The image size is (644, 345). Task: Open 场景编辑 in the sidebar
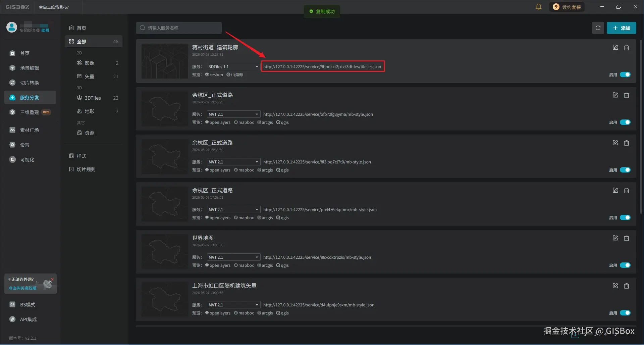[x=30, y=68]
